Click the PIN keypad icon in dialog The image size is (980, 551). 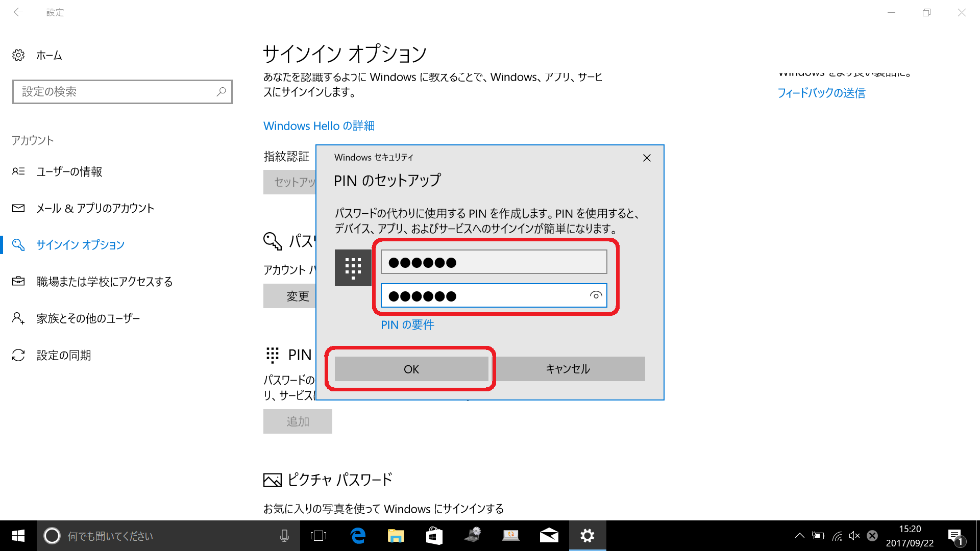click(353, 268)
